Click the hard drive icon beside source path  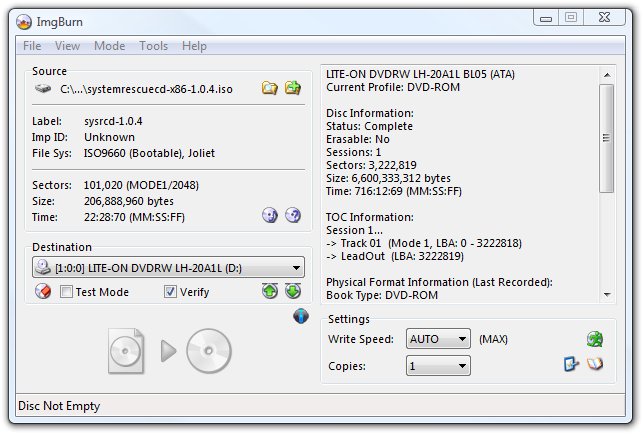click(x=43, y=88)
